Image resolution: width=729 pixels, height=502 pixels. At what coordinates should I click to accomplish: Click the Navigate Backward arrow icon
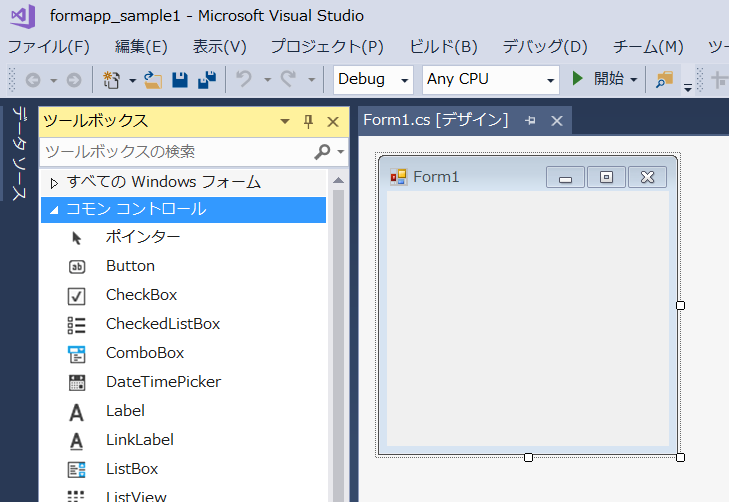pos(33,80)
